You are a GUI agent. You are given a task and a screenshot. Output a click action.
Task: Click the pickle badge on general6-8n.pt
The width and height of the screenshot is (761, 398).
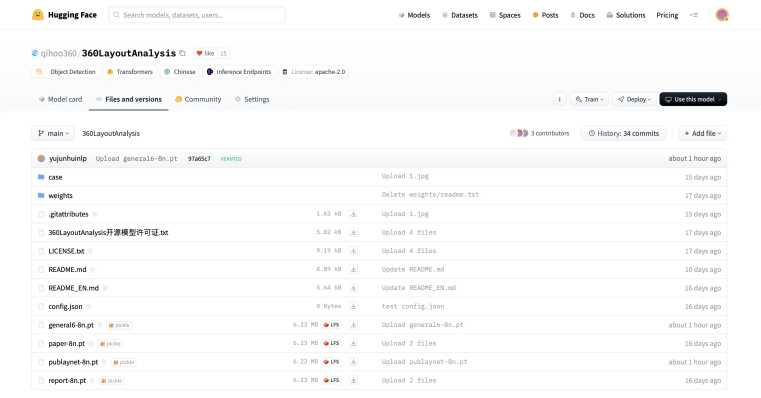coord(119,325)
